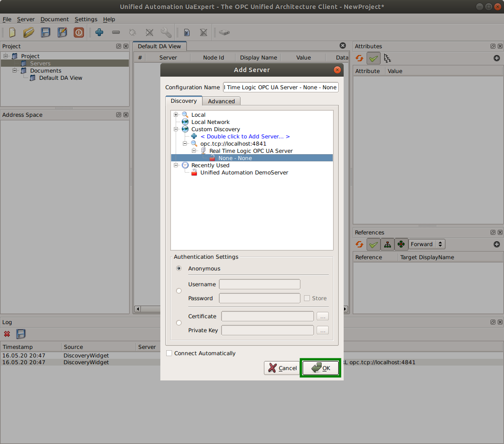Select the Anonymous authentication radio button
The width and height of the screenshot is (504, 444).
pyautogui.click(x=179, y=268)
